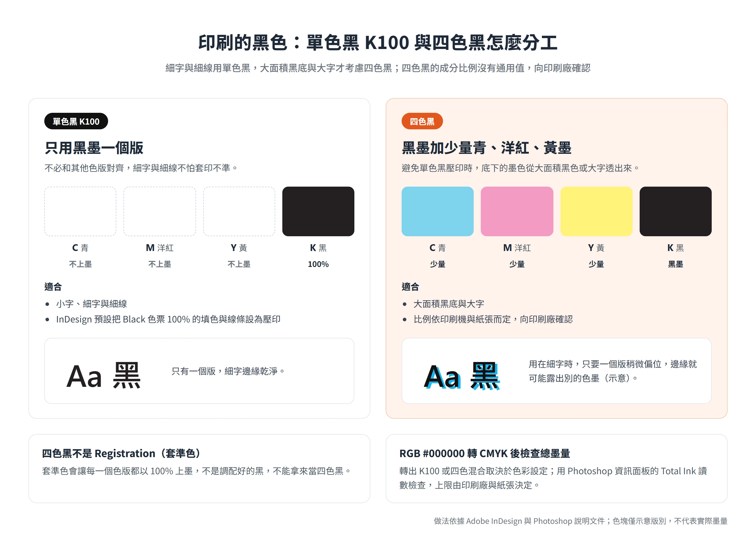This screenshot has height=533, width=756.
Task: Select the pink magenta swatch
Action: (x=517, y=211)
